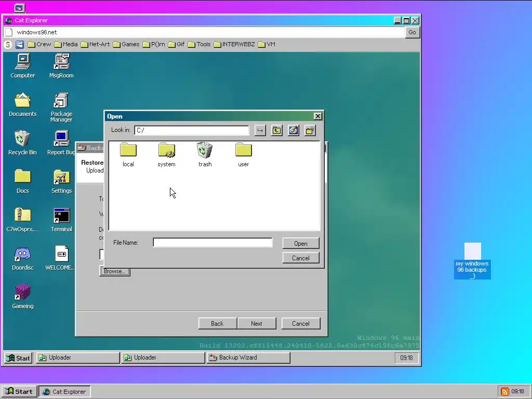Go up one folder level in Open dialog

coord(277,130)
